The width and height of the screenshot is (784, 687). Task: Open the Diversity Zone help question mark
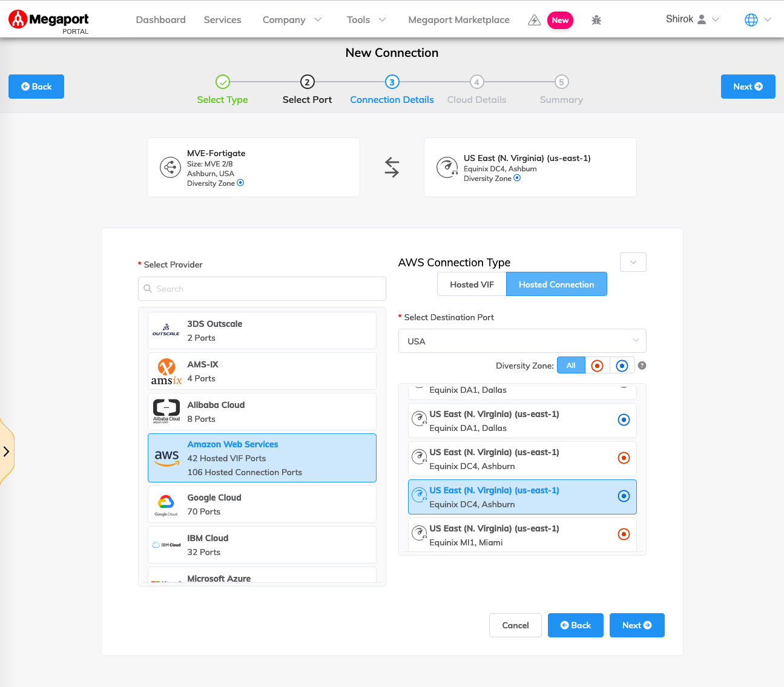pos(642,365)
